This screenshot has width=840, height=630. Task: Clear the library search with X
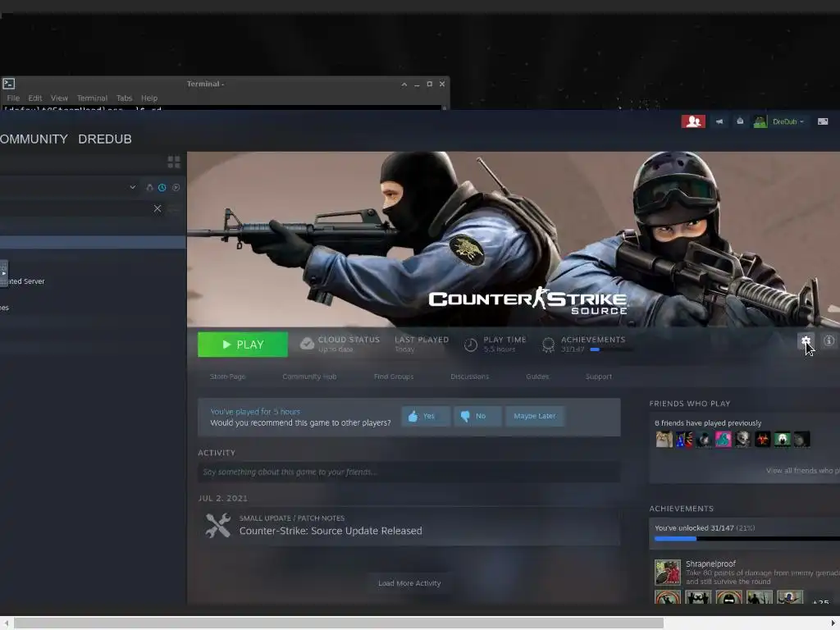pyautogui.click(x=157, y=208)
